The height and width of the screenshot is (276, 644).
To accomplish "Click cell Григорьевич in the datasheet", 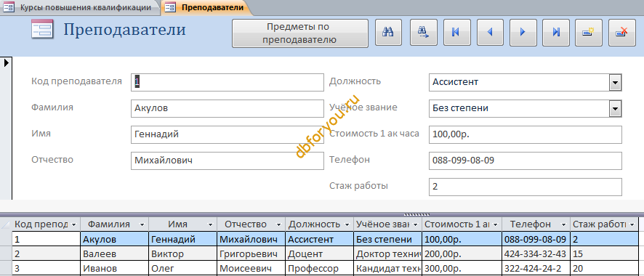I will coord(251,254).
